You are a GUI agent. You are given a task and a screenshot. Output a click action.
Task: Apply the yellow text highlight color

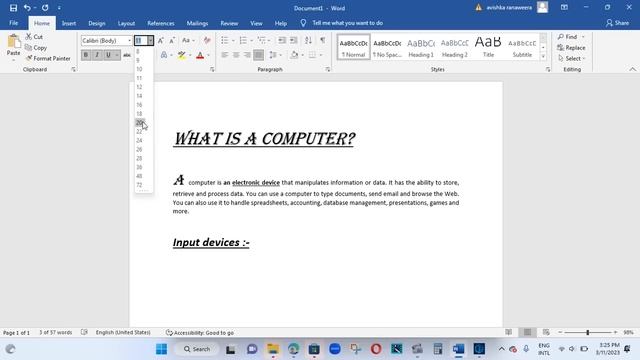(x=182, y=55)
